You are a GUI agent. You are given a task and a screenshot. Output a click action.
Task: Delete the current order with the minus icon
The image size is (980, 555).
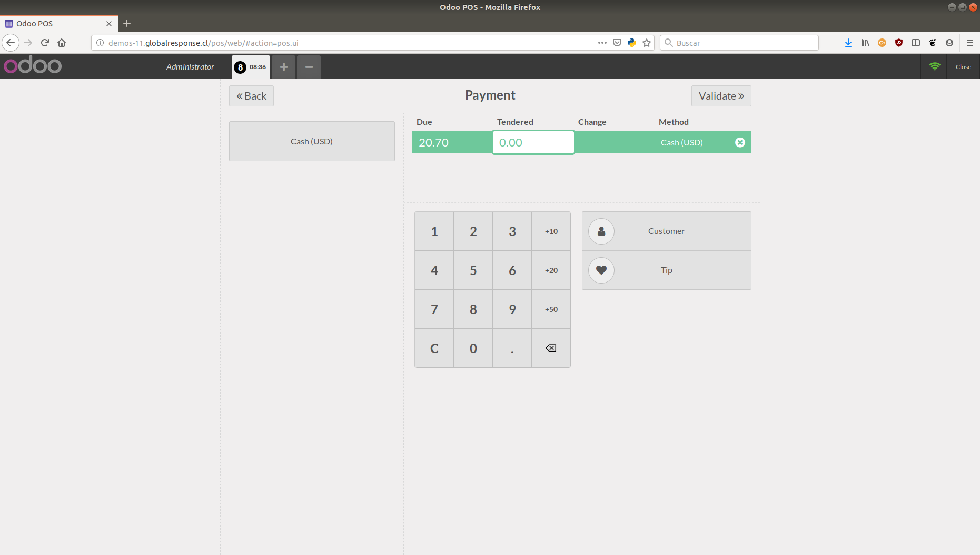click(309, 67)
